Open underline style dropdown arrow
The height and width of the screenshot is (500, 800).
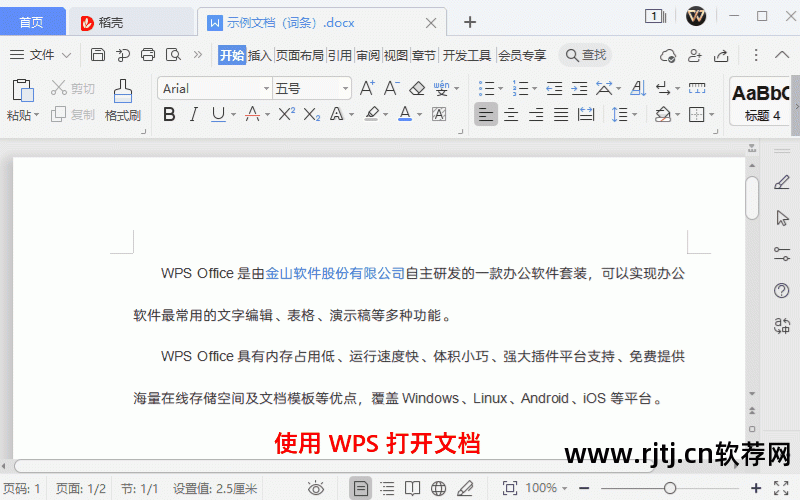click(x=233, y=114)
